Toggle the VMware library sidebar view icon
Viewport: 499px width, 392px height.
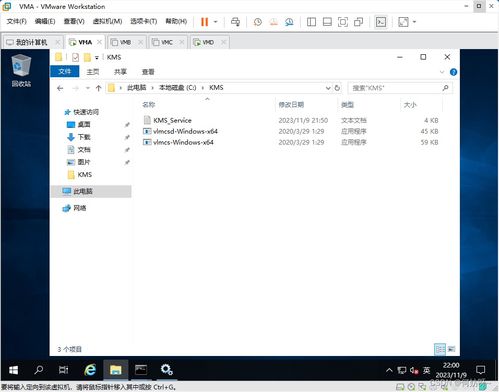[311, 22]
